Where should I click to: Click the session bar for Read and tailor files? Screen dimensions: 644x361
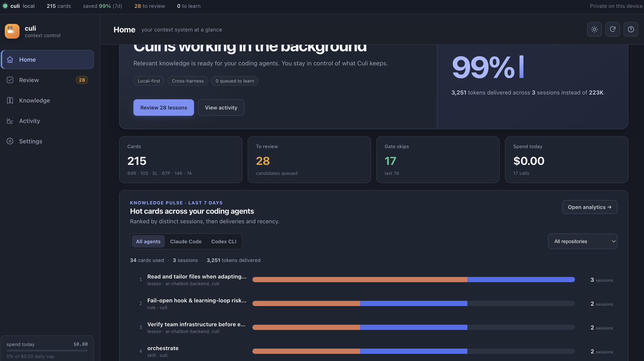pyautogui.click(x=413, y=280)
